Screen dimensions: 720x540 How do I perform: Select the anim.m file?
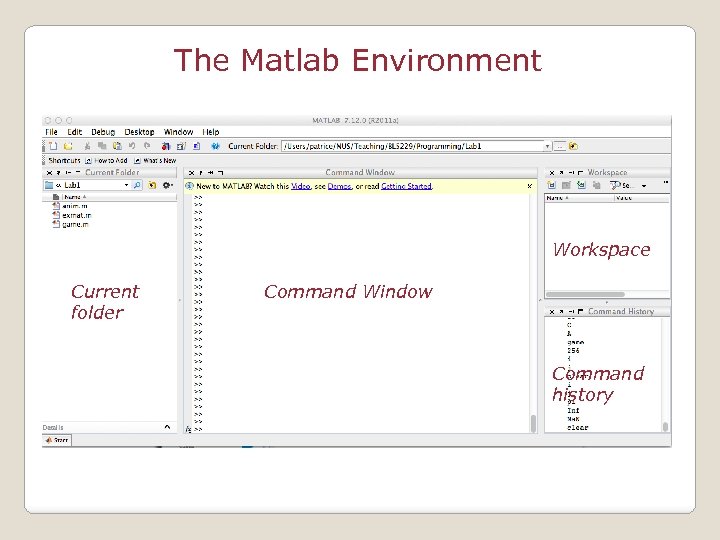click(70, 206)
